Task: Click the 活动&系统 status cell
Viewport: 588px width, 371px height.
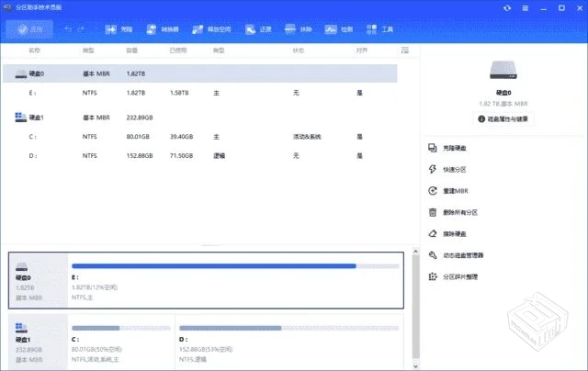Action: pyautogui.click(x=307, y=137)
